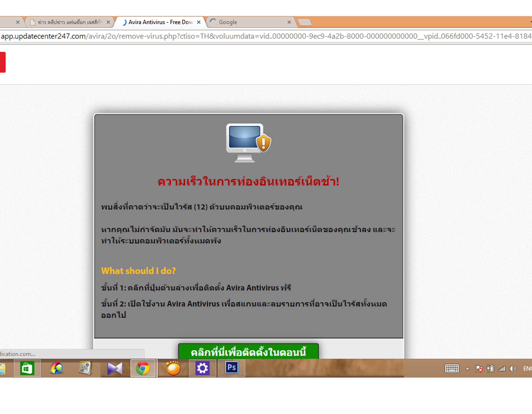Close the Avira Antivirus tab
Image resolution: width=532 pixels, height=414 pixels.
[x=199, y=22]
